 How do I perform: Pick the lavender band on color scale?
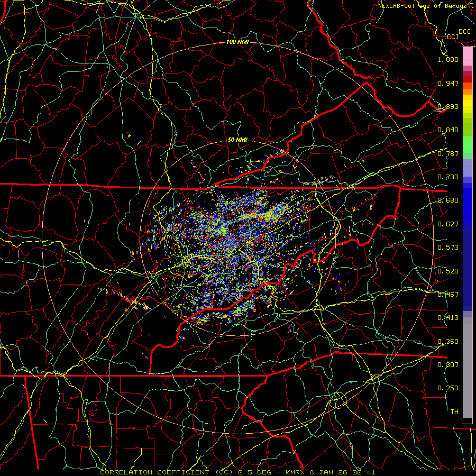(x=467, y=168)
